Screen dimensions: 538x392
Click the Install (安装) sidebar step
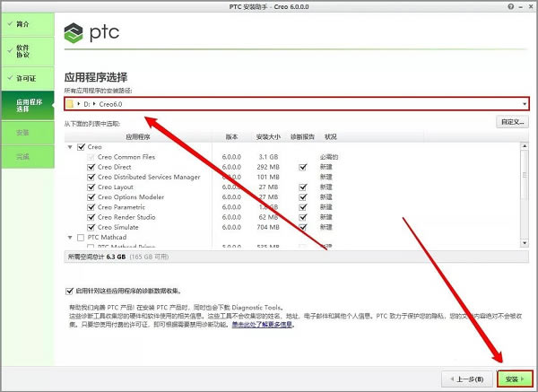point(28,133)
